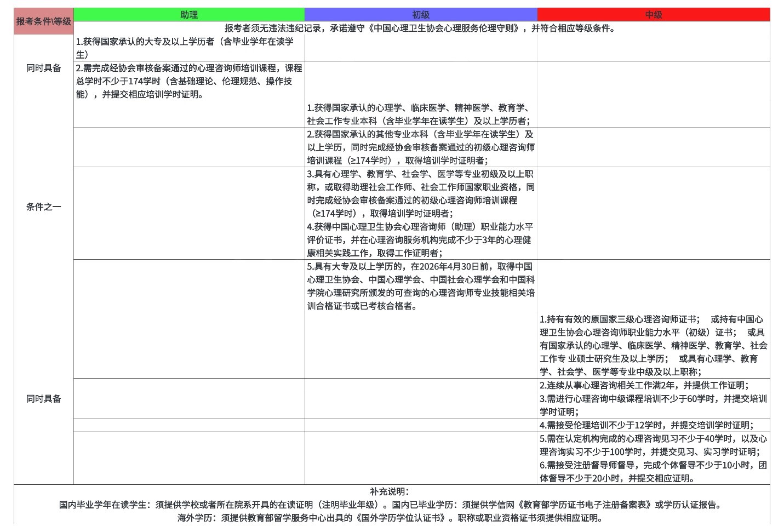Click the 同时具备 label beside 助理 requirements
This screenshot has width=784, height=532.
pyautogui.click(x=44, y=68)
